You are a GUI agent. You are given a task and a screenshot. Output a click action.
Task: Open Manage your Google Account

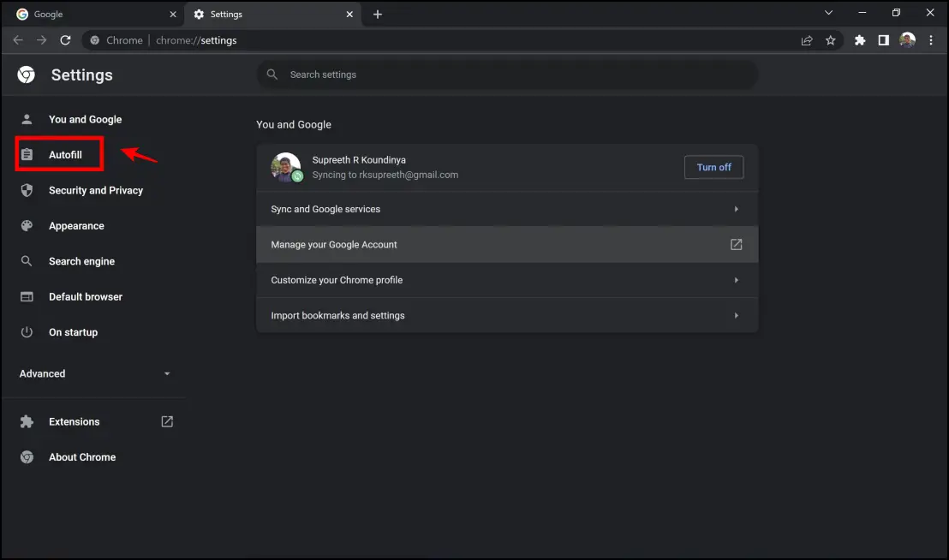point(507,244)
